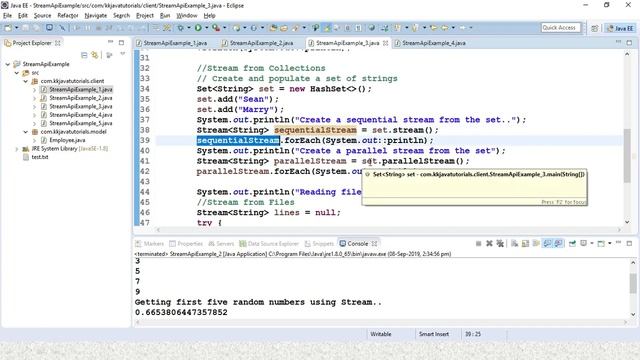Viewport: 640px width, 360px height.
Task: Collapse the src folder node
Action: (17, 73)
